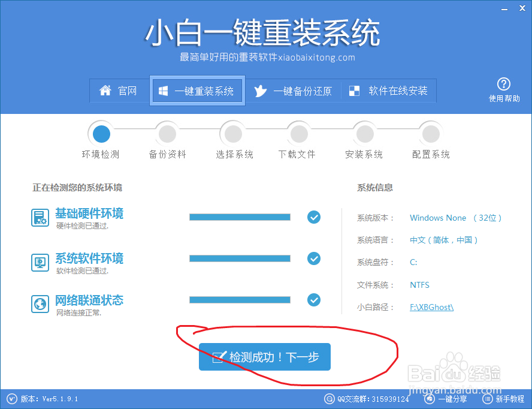
Task: Switch to the 一键备份还原 tab
Action: tap(293, 91)
